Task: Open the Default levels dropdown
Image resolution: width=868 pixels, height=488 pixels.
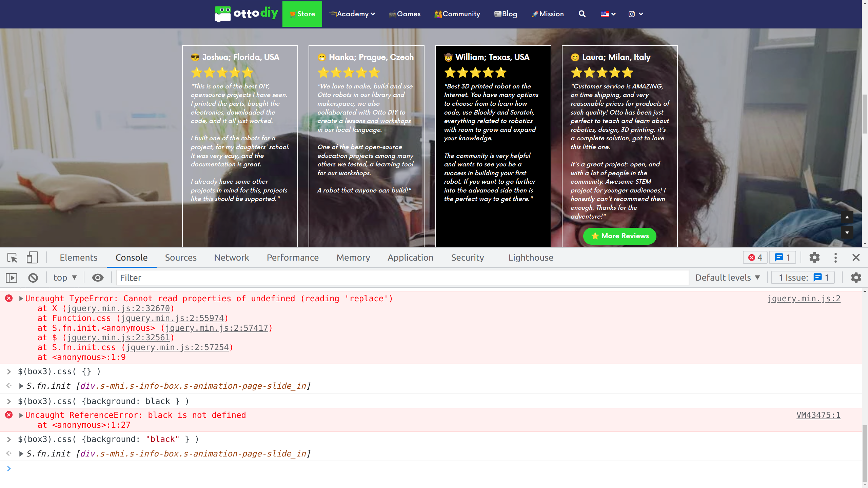Action: [x=727, y=278]
